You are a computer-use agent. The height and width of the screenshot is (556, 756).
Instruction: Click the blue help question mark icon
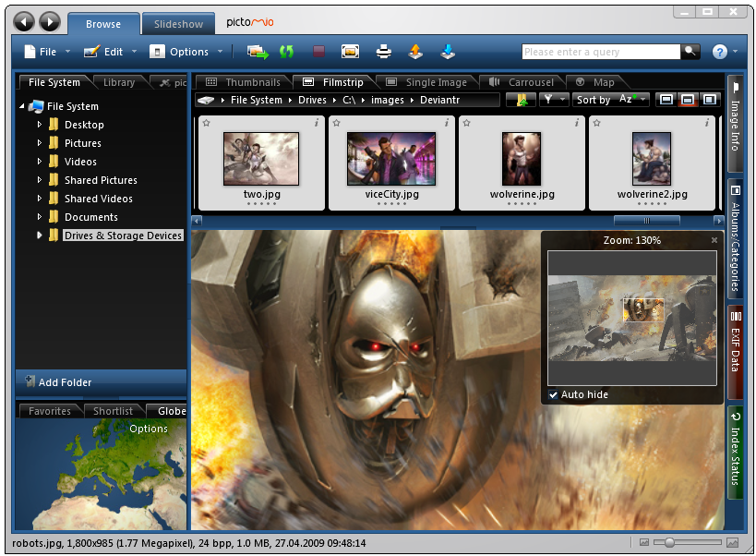tap(720, 52)
